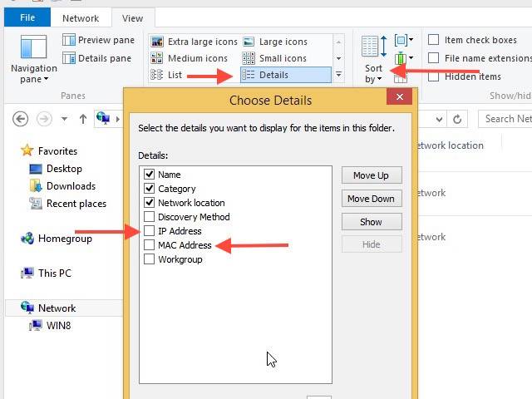Toggle the Details pane icon
Viewport: 532px width, 399px height.
pyautogui.click(x=69, y=58)
